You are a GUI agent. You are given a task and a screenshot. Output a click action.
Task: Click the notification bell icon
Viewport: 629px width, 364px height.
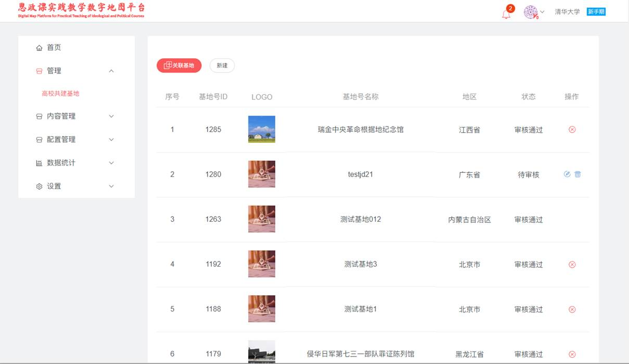506,14
